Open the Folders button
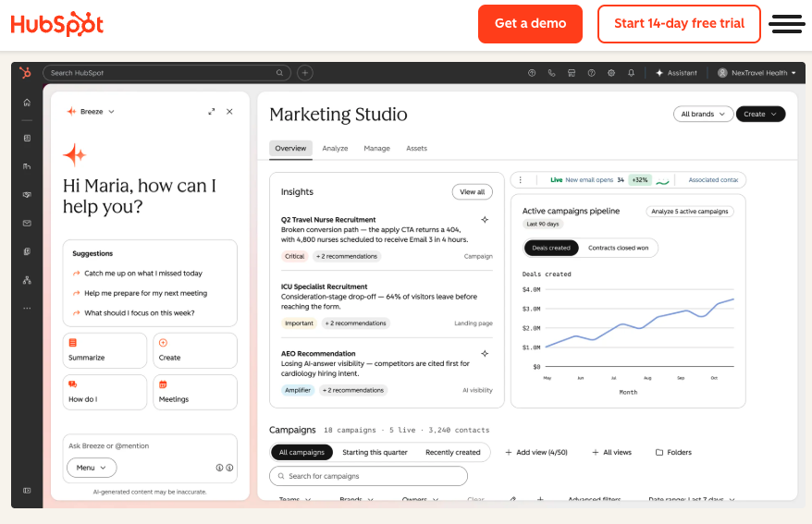Viewport: 812px width, 524px height. coord(673,452)
